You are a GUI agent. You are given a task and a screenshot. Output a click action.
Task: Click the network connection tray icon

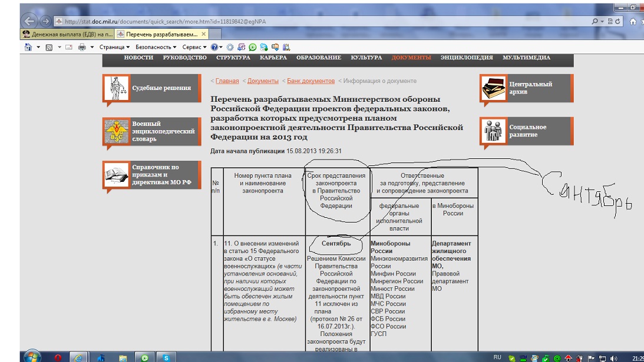pyautogui.click(x=602, y=358)
